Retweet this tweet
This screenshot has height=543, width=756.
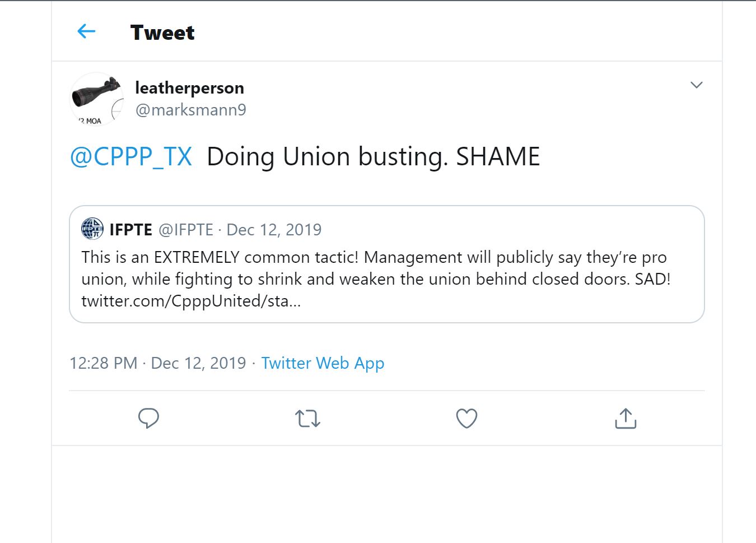tap(307, 418)
